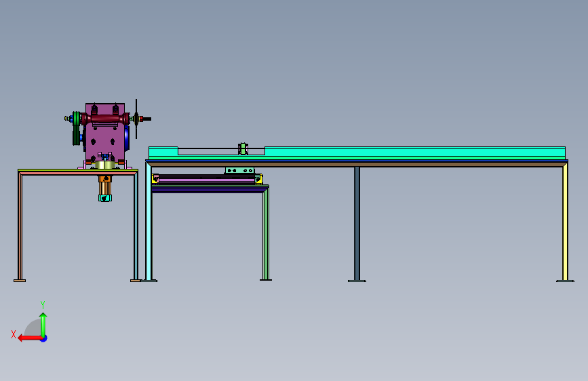Select the blue motor behind the housing

127,138
